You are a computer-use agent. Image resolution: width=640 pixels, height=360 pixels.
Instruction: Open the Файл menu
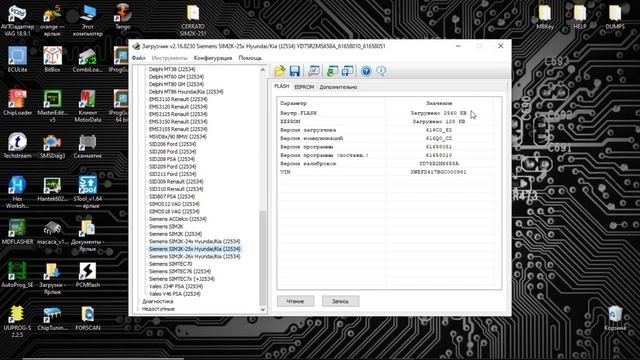138,58
